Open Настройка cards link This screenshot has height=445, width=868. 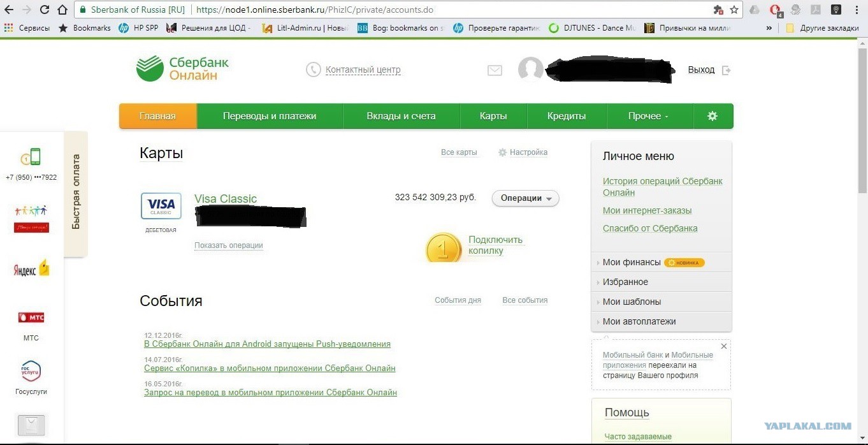point(528,152)
